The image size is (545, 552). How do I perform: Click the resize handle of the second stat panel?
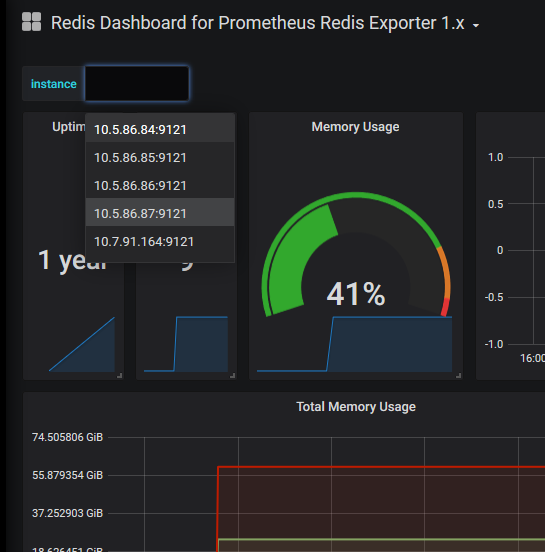(232, 376)
